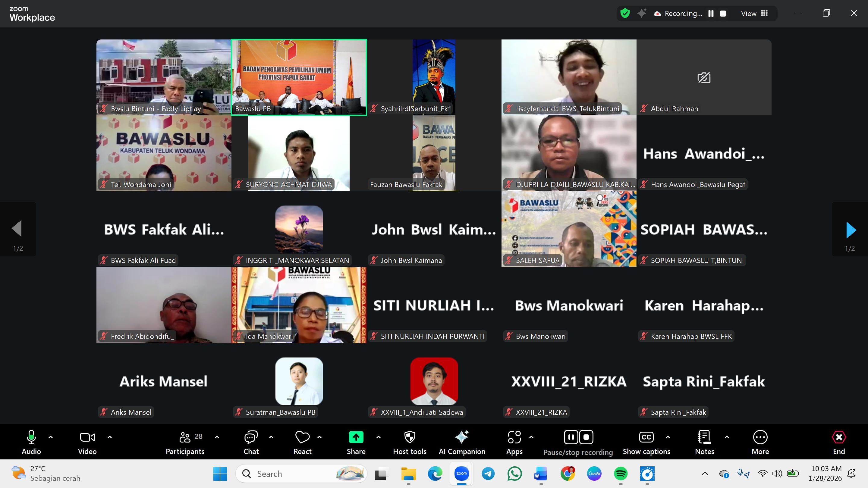Toggle microphone mute with Audio button
Screen dimensions: 868x488
pyautogui.click(x=31, y=437)
